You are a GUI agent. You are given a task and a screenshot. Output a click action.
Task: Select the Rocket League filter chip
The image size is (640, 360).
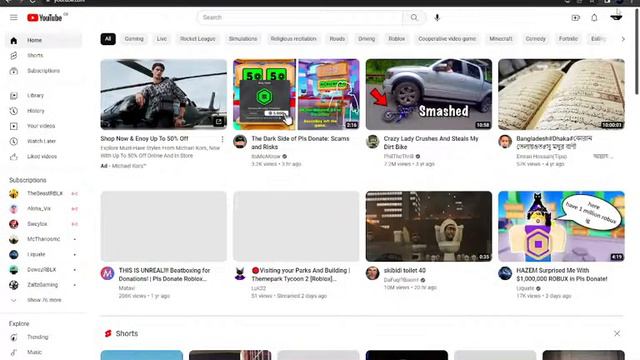(x=198, y=39)
